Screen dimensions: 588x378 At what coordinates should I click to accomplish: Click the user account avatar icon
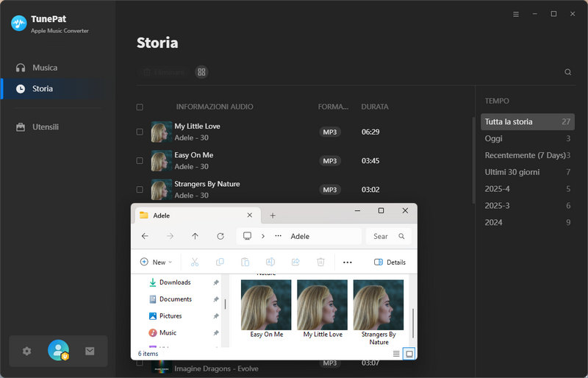[x=58, y=350]
